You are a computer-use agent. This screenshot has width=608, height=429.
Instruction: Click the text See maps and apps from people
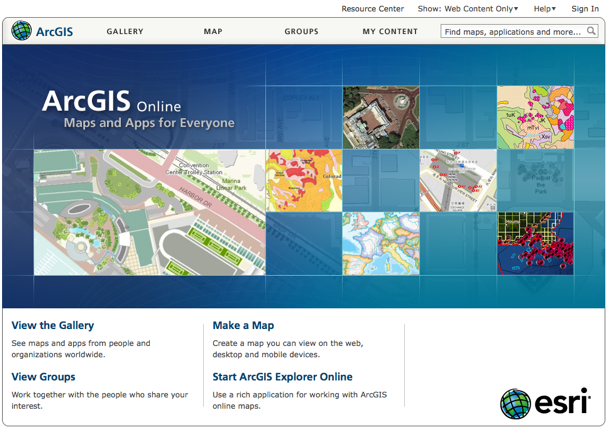[81, 349]
